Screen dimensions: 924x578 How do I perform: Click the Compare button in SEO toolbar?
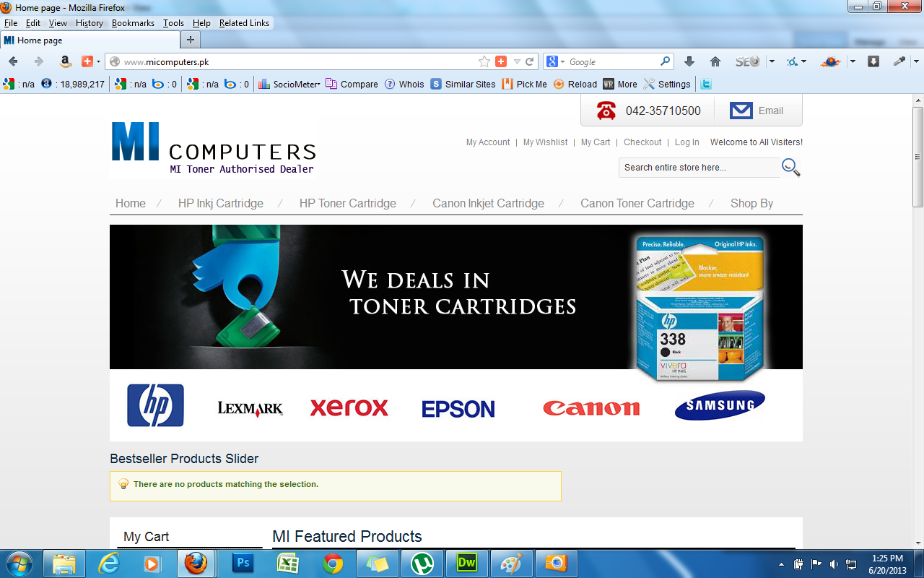click(352, 84)
